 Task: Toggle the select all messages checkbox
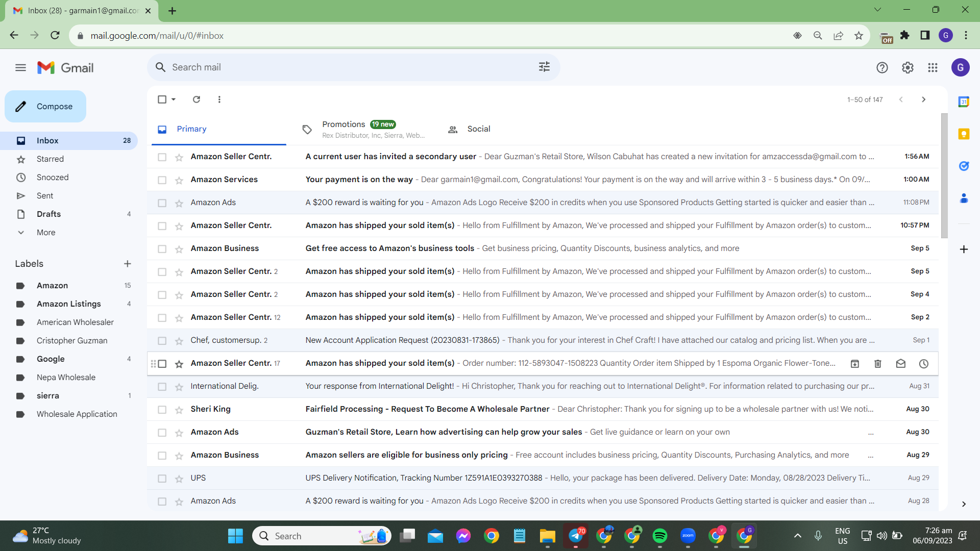pyautogui.click(x=162, y=99)
